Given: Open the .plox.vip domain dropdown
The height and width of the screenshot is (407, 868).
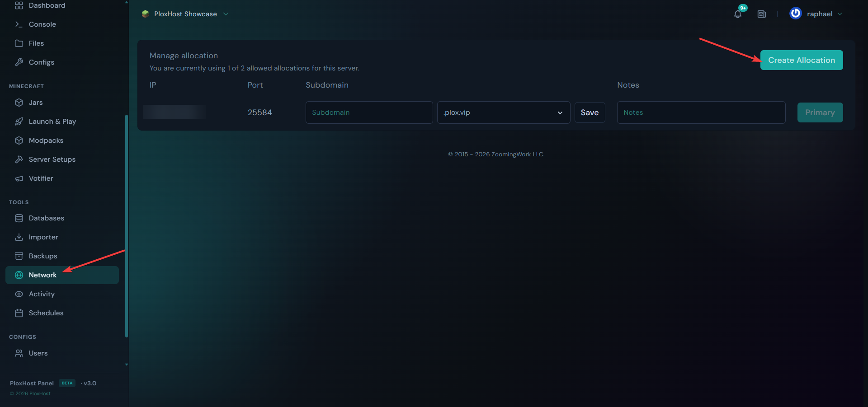Looking at the screenshot, I should coord(504,112).
